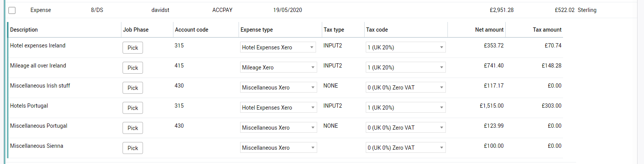Open expense type dropdown for Hotels Portugal
The height and width of the screenshot is (164, 644).
[278, 108]
